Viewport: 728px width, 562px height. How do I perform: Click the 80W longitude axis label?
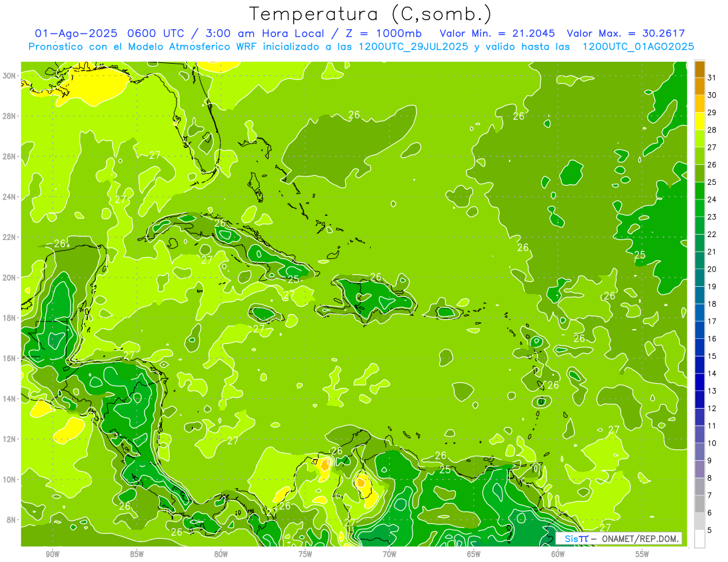coord(221,554)
